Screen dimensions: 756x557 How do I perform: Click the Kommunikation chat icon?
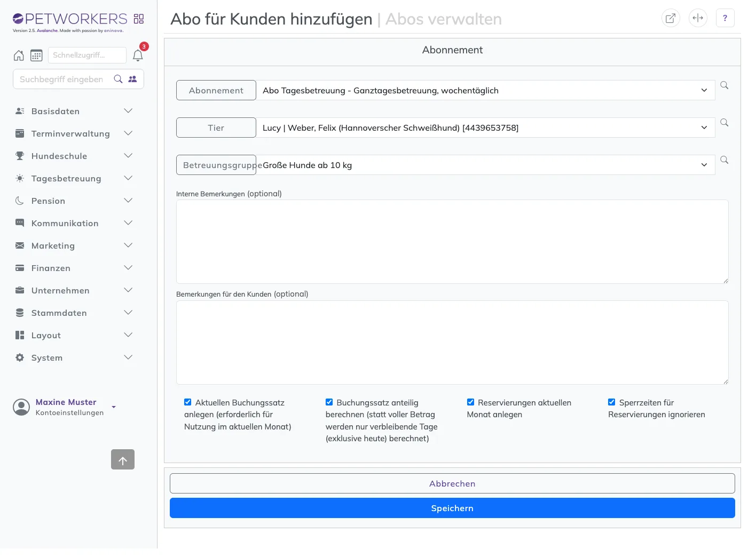[x=20, y=223]
